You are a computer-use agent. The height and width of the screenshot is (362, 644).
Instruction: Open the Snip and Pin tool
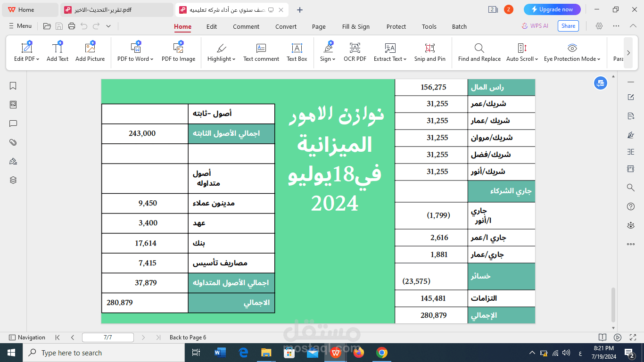430,52
